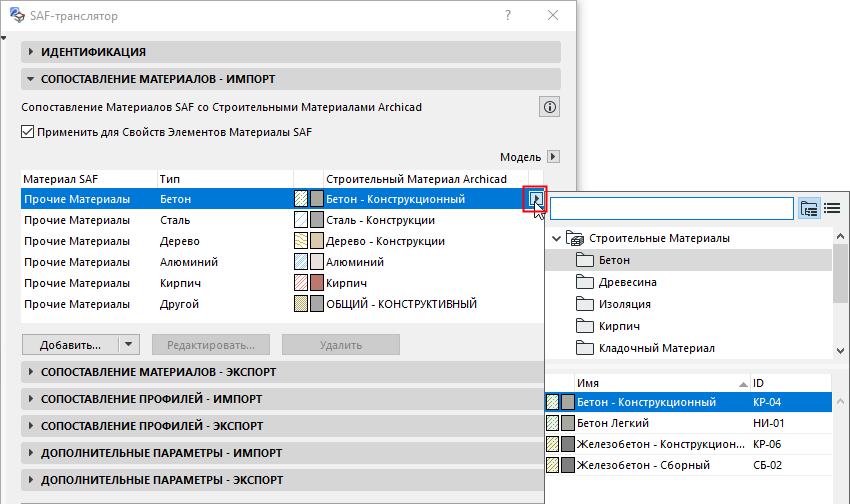Sort popup list by ID column
850x504 pixels.
[x=791, y=383]
